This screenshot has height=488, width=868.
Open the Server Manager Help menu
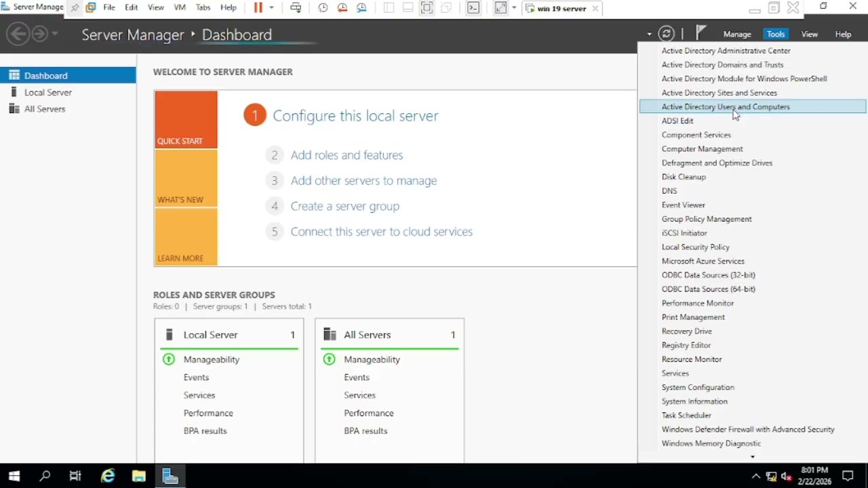(843, 34)
